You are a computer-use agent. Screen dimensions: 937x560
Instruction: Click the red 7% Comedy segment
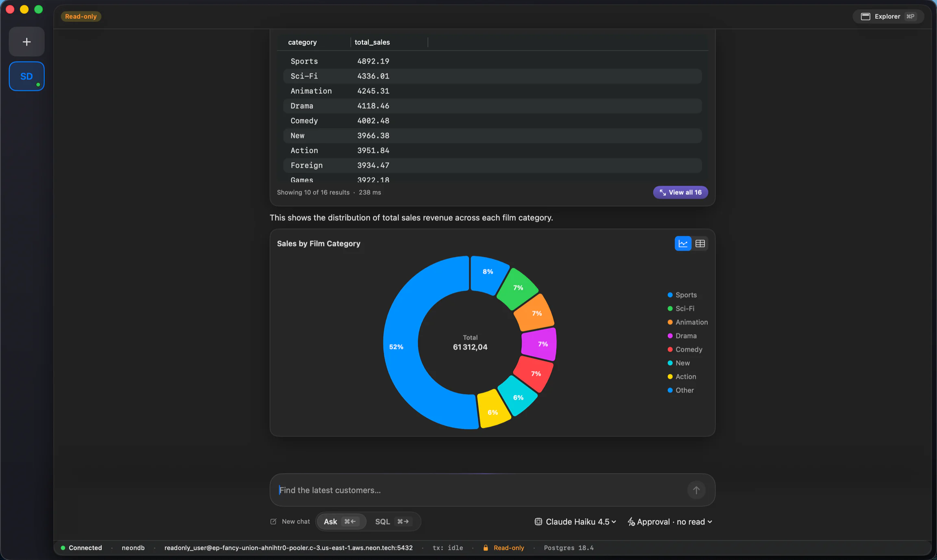pos(534,373)
